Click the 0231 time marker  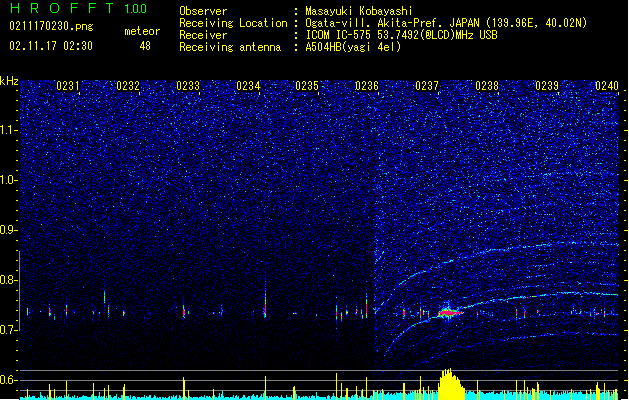[68, 86]
